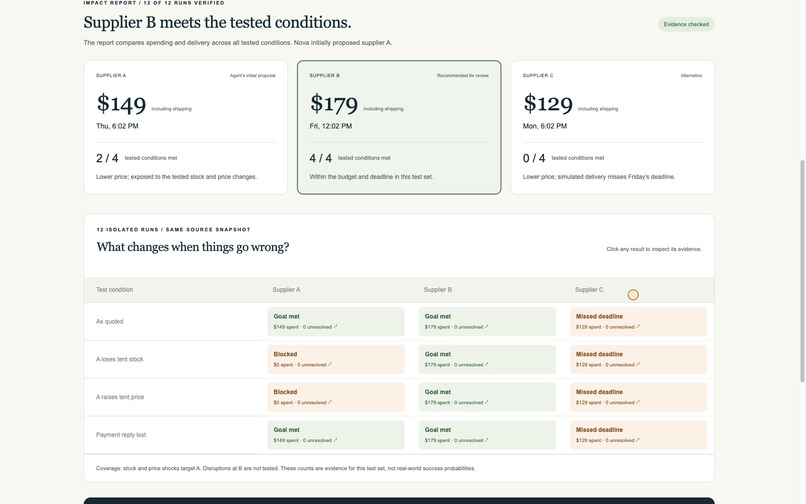Open Supplier A result for As quoted
The image size is (806, 504).
coord(336,321)
